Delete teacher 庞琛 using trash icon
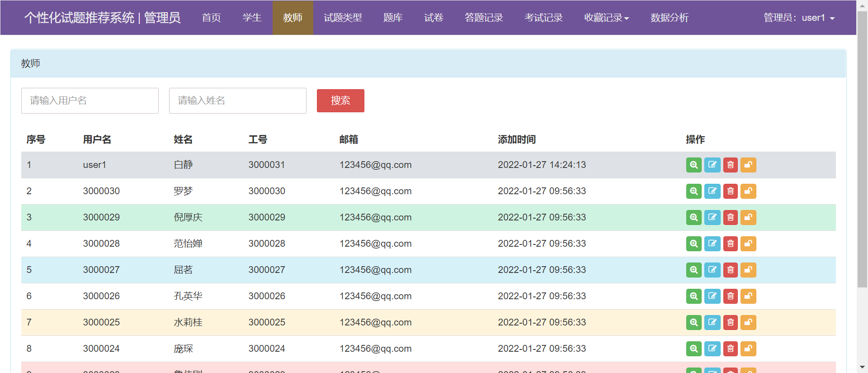Screen dimensions: 868x373 click(x=730, y=349)
